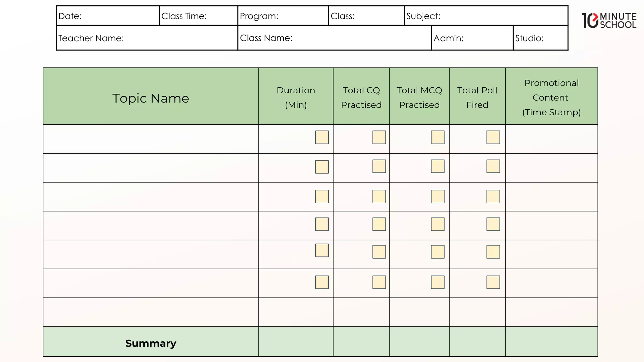Click the Class Time field
This screenshot has width=644, height=362.
(x=220, y=16)
